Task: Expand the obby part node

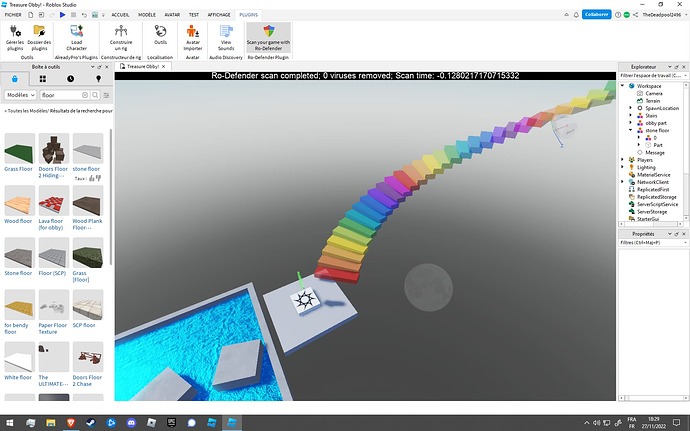Action: pos(631,123)
